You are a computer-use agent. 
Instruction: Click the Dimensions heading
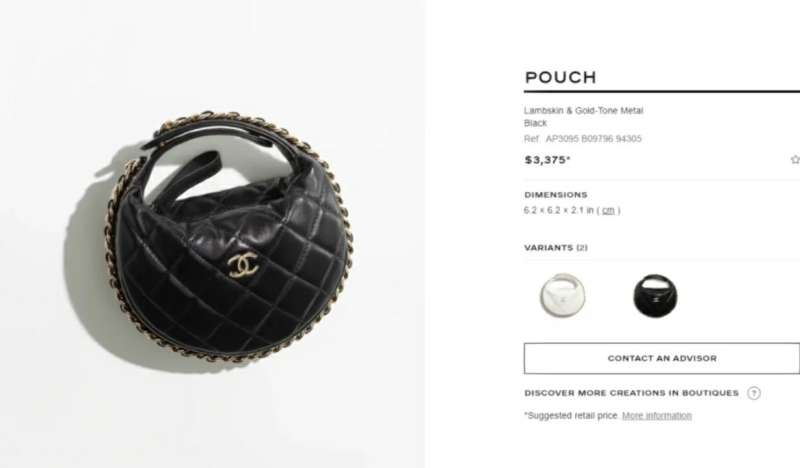pos(556,195)
